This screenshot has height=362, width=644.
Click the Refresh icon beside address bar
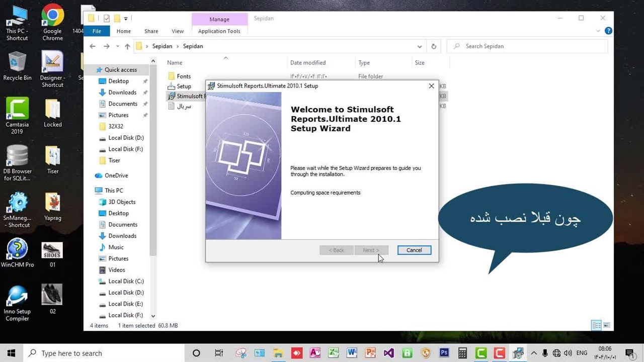coord(434,46)
